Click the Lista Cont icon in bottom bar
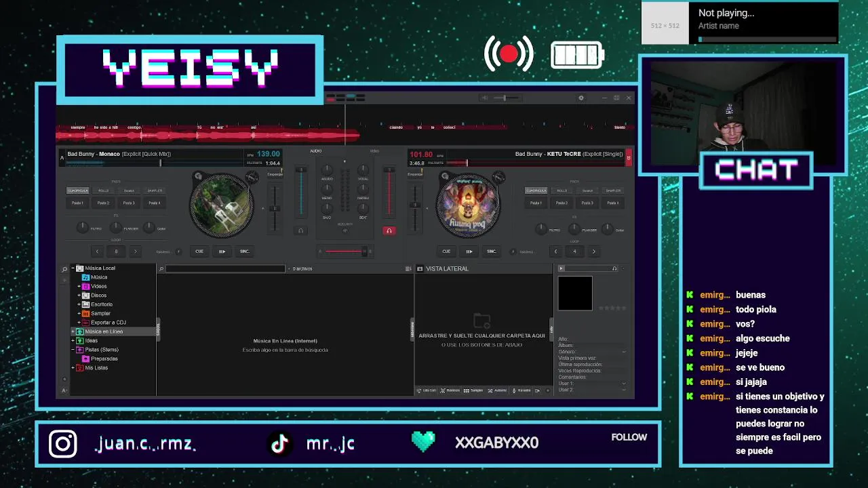 click(x=420, y=390)
